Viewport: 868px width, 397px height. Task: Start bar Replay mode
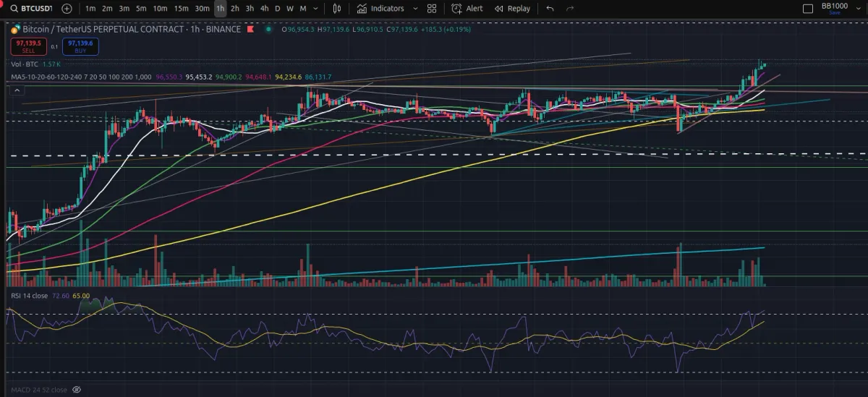pyautogui.click(x=512, y=9)
